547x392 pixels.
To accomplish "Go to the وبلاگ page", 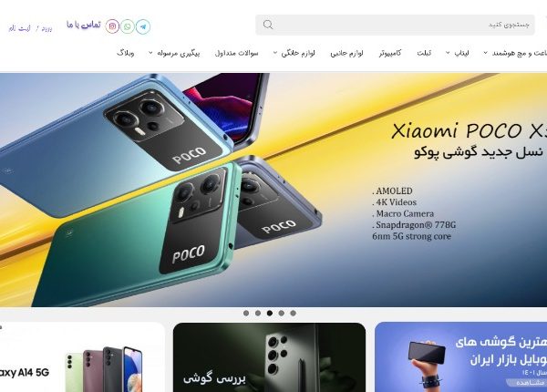I will coord(126,53).
